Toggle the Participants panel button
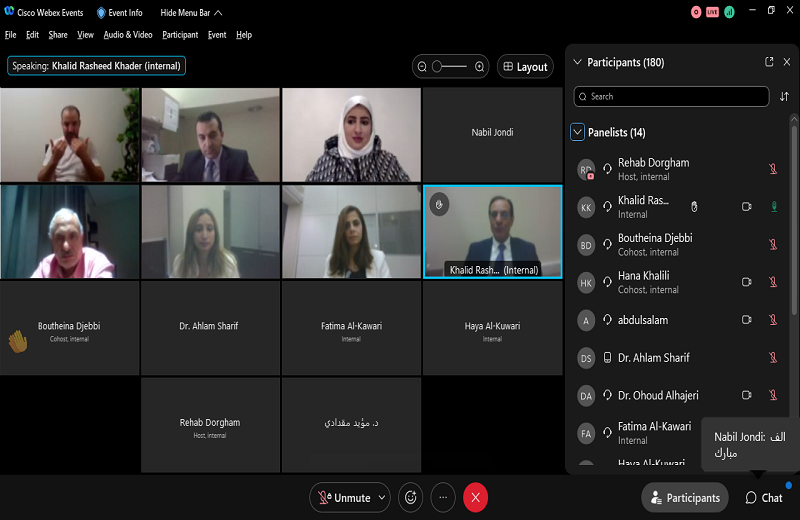The width and height of the screenshot is (800, 520). [684, 497]
